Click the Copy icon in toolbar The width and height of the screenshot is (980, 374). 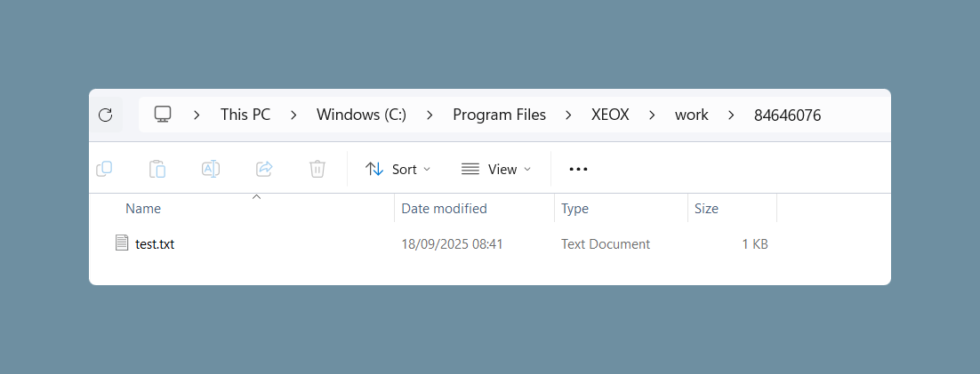coord(104,169)
